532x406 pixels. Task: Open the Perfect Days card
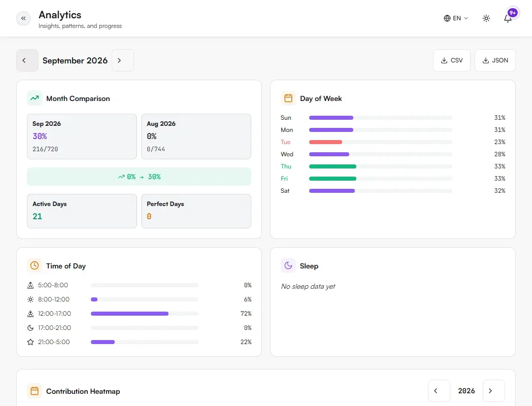[196, 211]
